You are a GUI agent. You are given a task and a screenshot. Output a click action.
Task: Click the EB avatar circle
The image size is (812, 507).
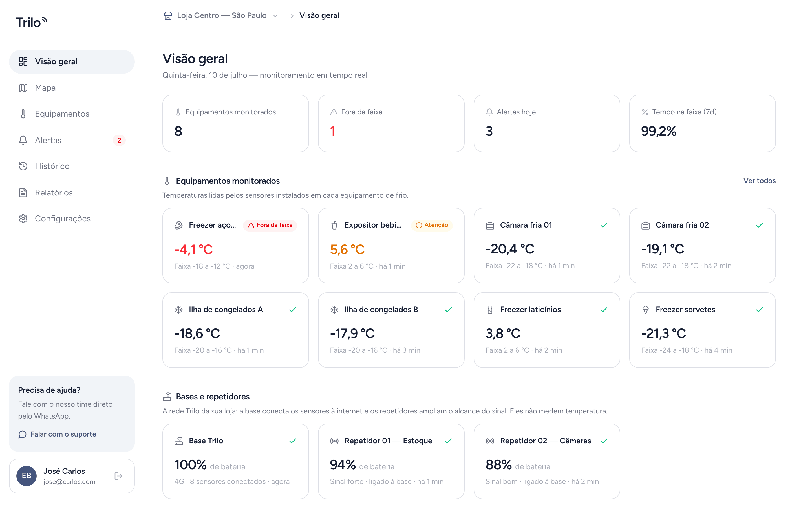(27, 476)
